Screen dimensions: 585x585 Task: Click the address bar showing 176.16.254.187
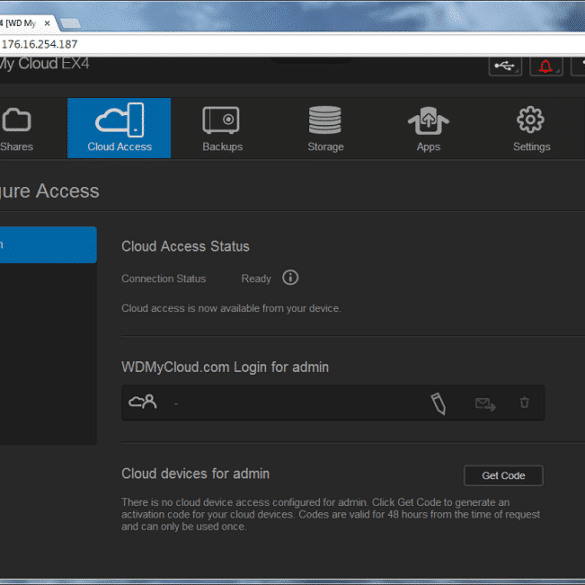point(292,44)
